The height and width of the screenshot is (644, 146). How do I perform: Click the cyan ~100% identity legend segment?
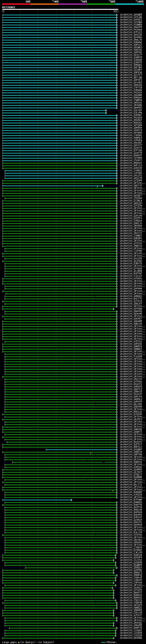coord(130,4)
